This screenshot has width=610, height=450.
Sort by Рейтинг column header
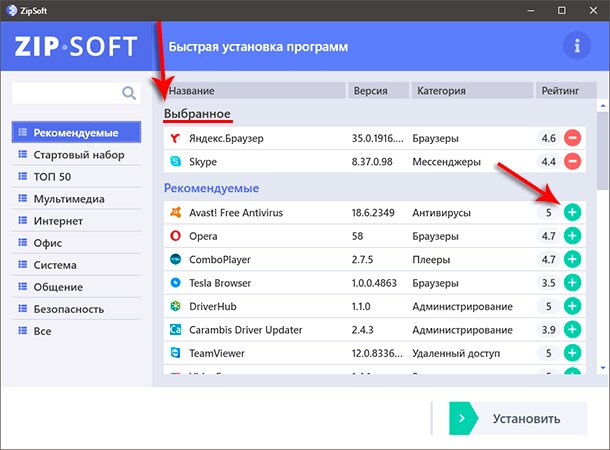[x=566, y=91]
